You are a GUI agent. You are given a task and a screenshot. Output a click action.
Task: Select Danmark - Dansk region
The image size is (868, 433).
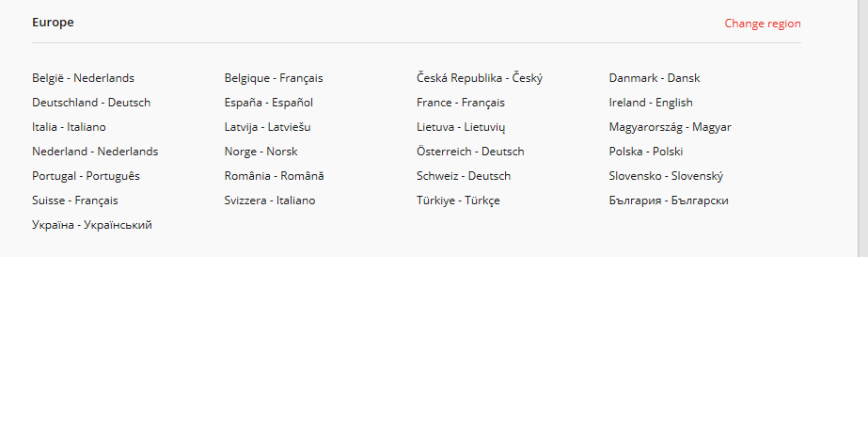(x=654, y=78)
